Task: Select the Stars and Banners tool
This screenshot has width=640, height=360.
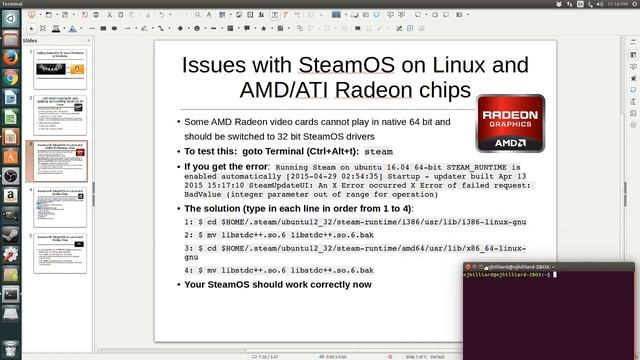Action: tap(264, 28)
